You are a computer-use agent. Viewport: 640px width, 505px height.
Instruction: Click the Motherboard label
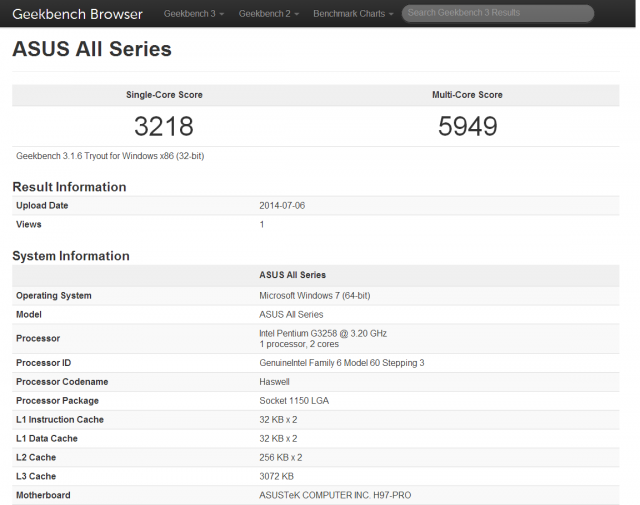pos(43,495)
